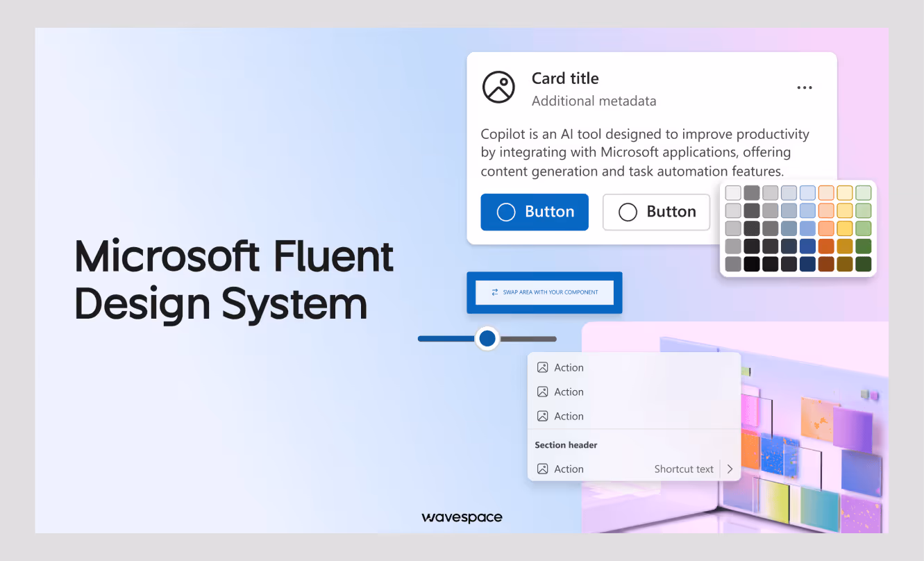Pick the near-white swatch at palette's top-left corner
Image resolution: width=924 pixels, height=561 pixels.
pos(733,192)
